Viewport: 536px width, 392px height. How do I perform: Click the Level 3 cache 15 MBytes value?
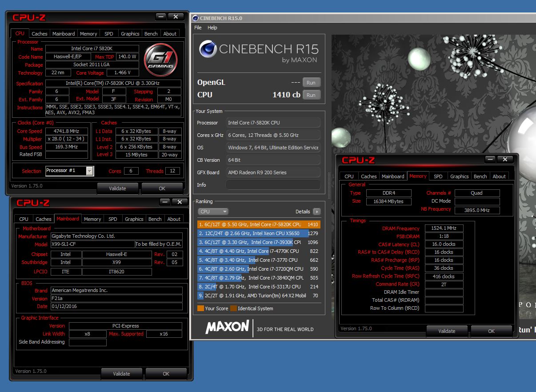[x=137, y=155]
